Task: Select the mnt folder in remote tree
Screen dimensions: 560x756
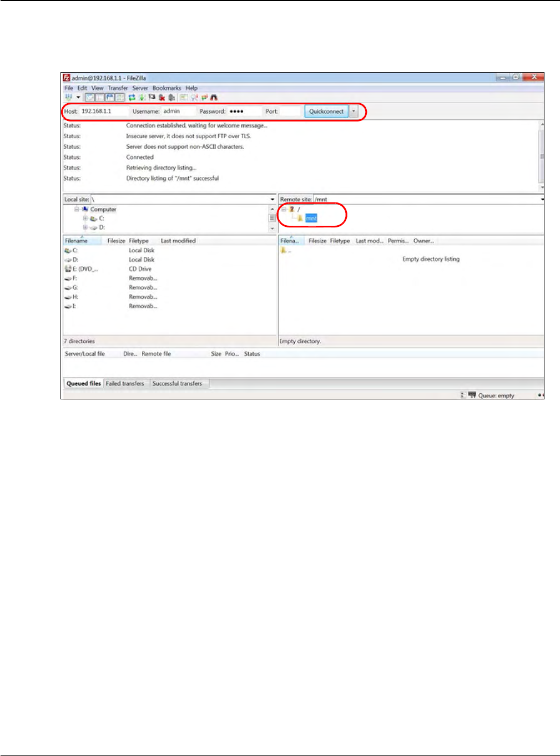Action: coord(311,219)
